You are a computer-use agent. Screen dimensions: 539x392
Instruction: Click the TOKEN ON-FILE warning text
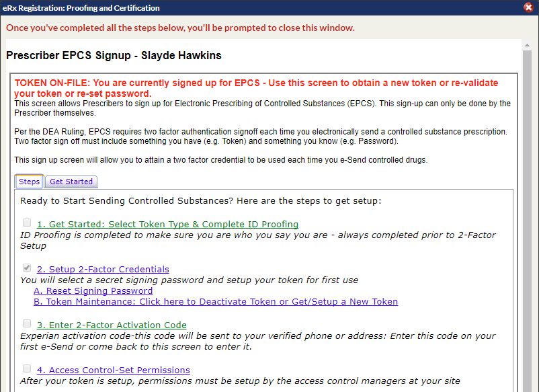point(256,88)
